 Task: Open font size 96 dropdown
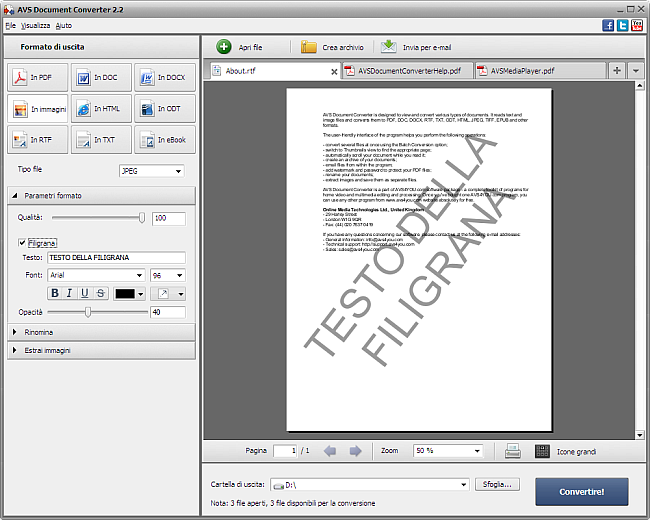tap(179, 275)
